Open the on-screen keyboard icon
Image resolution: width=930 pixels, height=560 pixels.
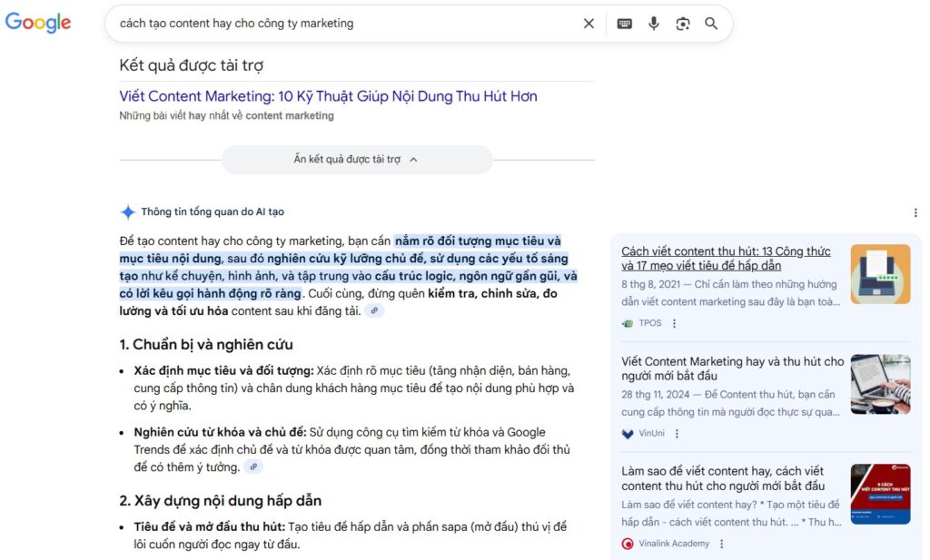(x=624, y=24)
